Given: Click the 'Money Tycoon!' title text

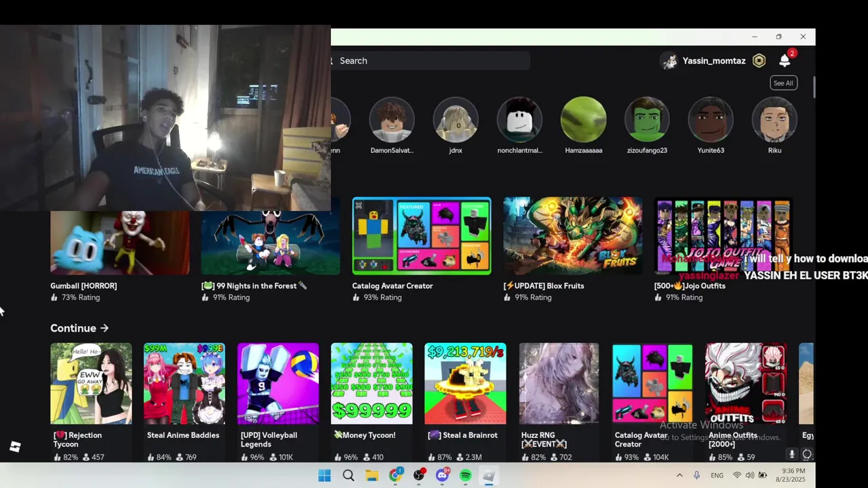Looking at the screenshot, I should [365, 435].
